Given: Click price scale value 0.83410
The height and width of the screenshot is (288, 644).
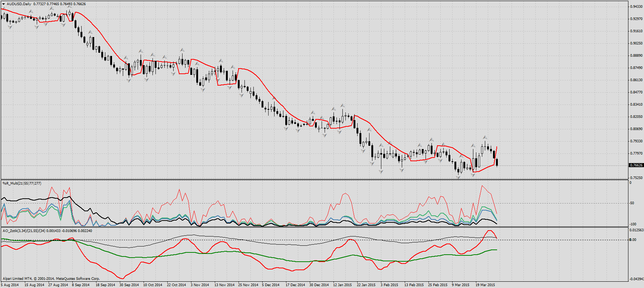Looking at the screenshot, I should [636, 105].
